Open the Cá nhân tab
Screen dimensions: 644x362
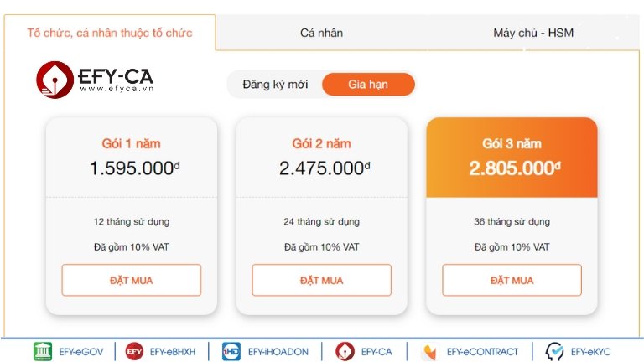click(321, 33)
